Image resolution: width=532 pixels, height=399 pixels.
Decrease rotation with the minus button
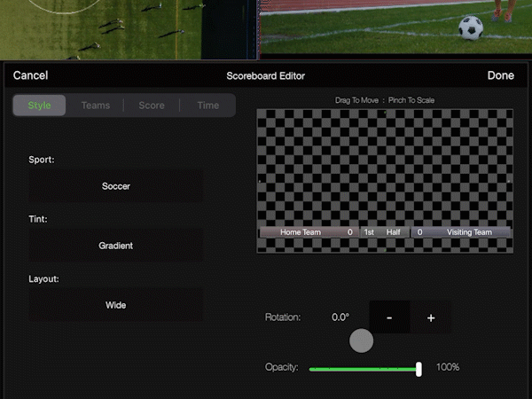click(x=390, y=317)
